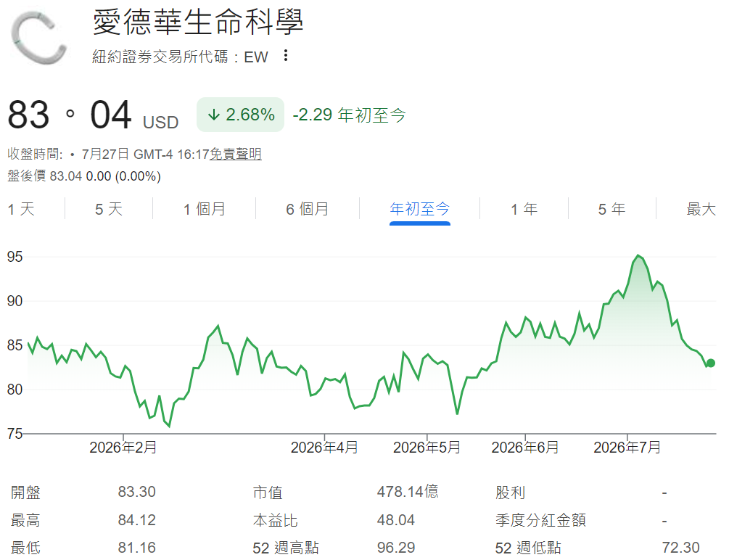Image resolution: width=729 pixels, height=560 pixels.
Task: Show the 1 年 chart range
Action: click(524, 209)
